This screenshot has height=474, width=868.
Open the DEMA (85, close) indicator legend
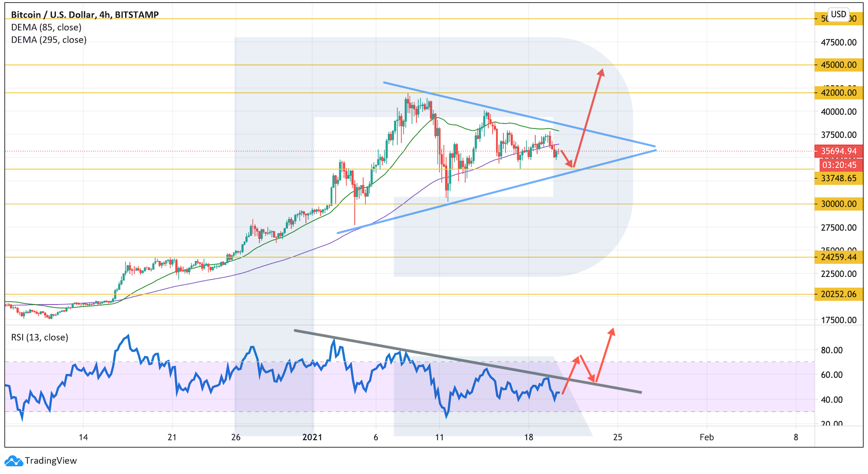coord(46,27)
